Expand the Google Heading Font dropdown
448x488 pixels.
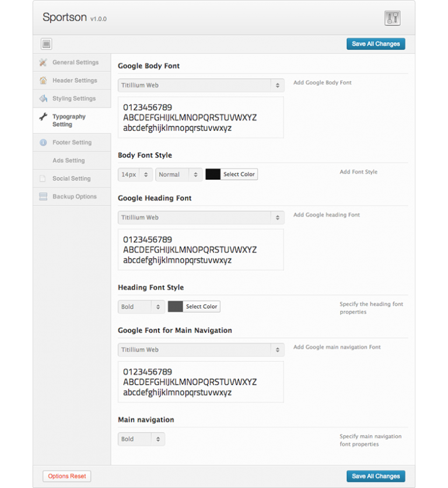(201, 218)
